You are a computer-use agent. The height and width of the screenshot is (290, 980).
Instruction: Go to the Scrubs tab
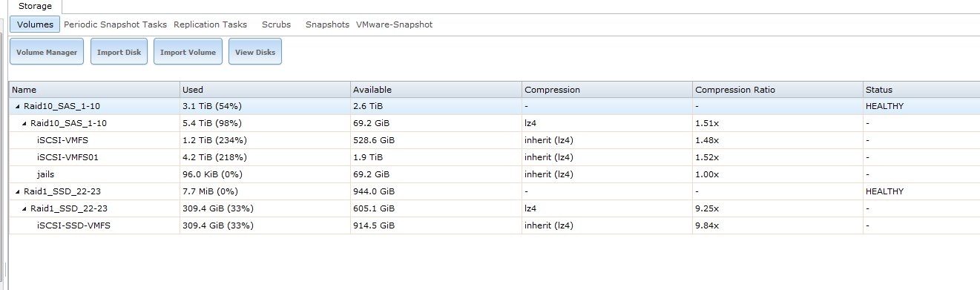coord(276,24)
